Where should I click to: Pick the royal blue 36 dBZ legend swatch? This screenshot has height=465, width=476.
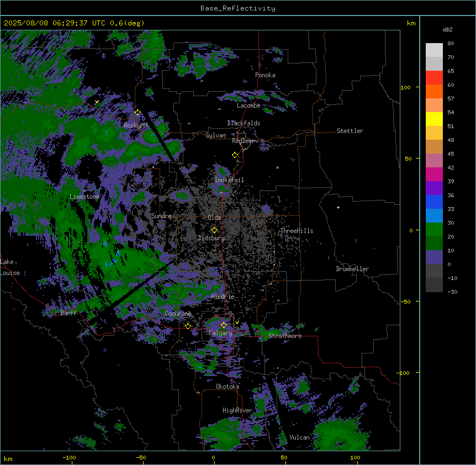434,202
